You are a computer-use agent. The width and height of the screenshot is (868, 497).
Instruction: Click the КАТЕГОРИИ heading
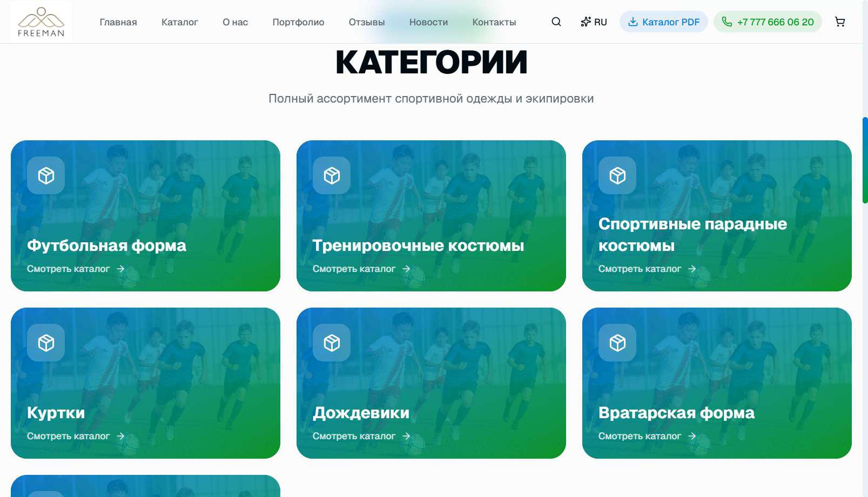[x=431, y=62]
